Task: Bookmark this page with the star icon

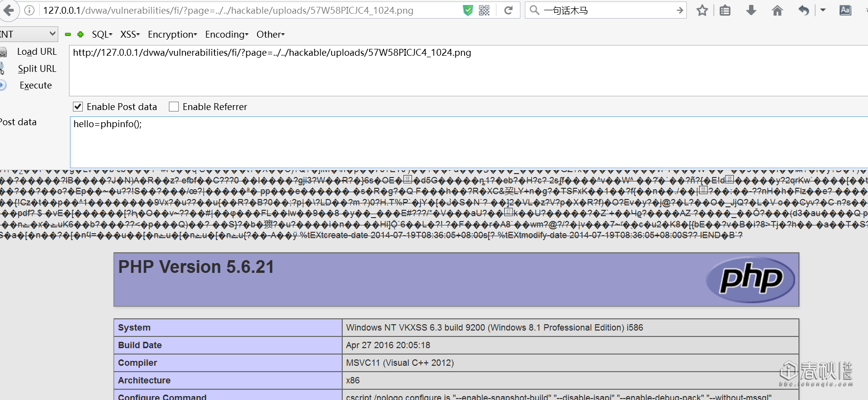Action: coord(703,10)
